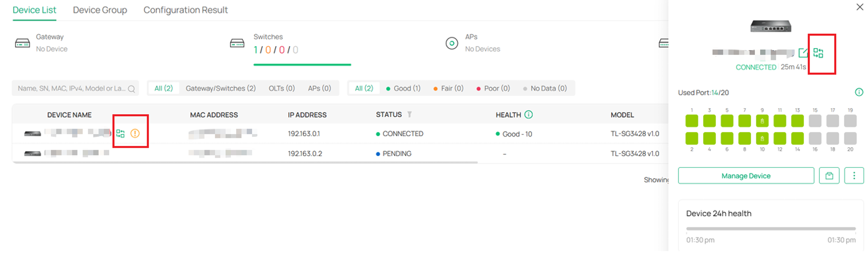The height and width of the screenshot is (255, 868).
Task: Click the search magnifier icon in the device search field
Action: (131, 89)
